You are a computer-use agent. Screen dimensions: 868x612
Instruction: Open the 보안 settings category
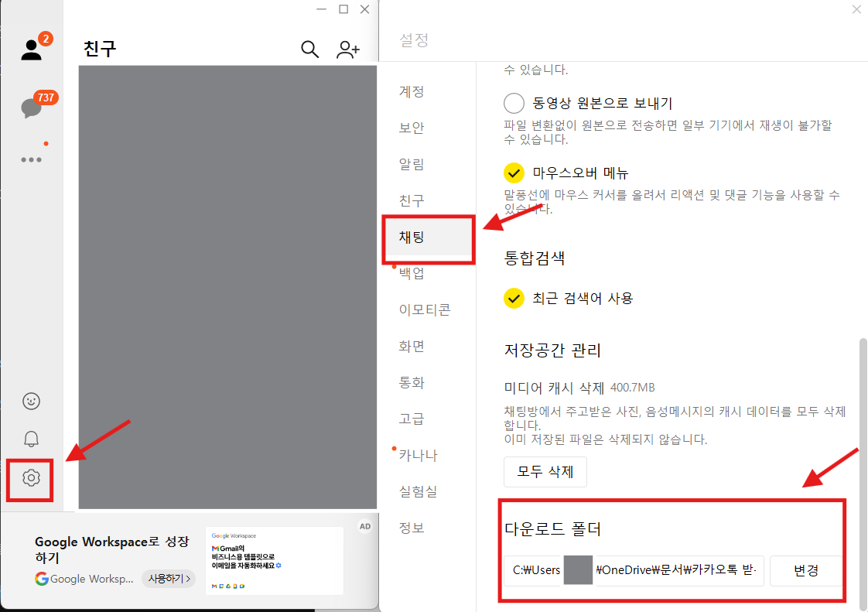click(412, 128)
